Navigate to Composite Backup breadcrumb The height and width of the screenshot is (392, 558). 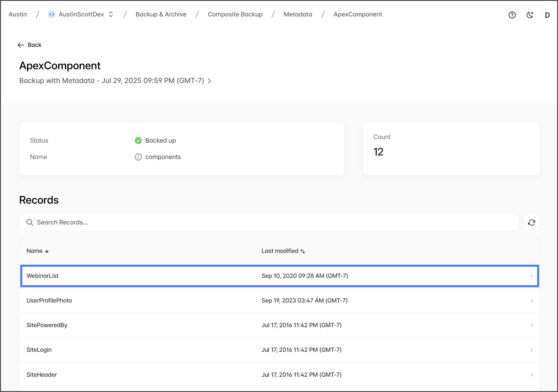pyautogui.click(x=235, y=14)
